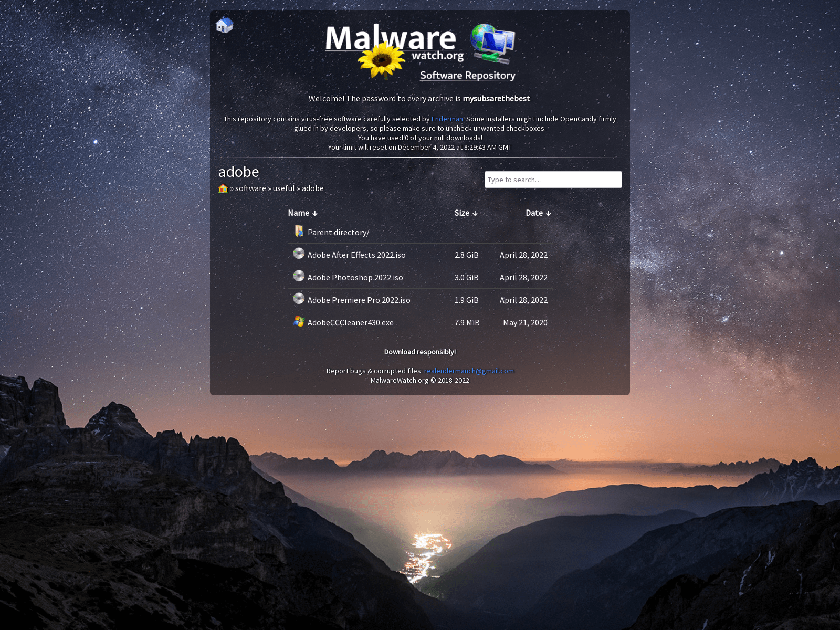Click disc icon for After Effects ISO
This screenshot has height=630, width=840.
click(299, 254)
